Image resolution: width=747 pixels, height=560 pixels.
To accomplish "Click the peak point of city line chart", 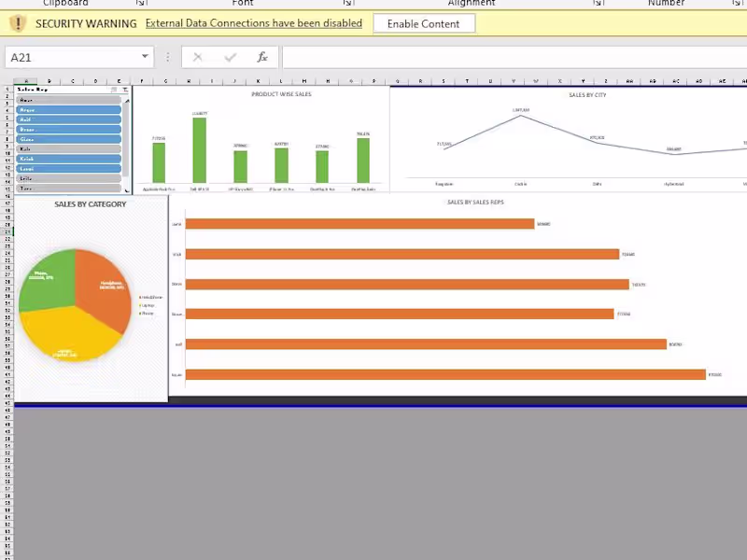I will pyautogui.click(x=521, y=115).
